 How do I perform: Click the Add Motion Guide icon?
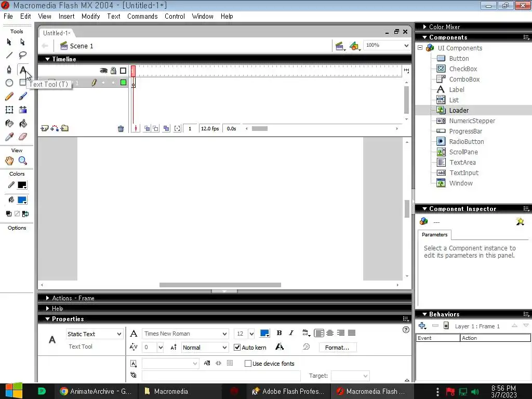point(54,128)
